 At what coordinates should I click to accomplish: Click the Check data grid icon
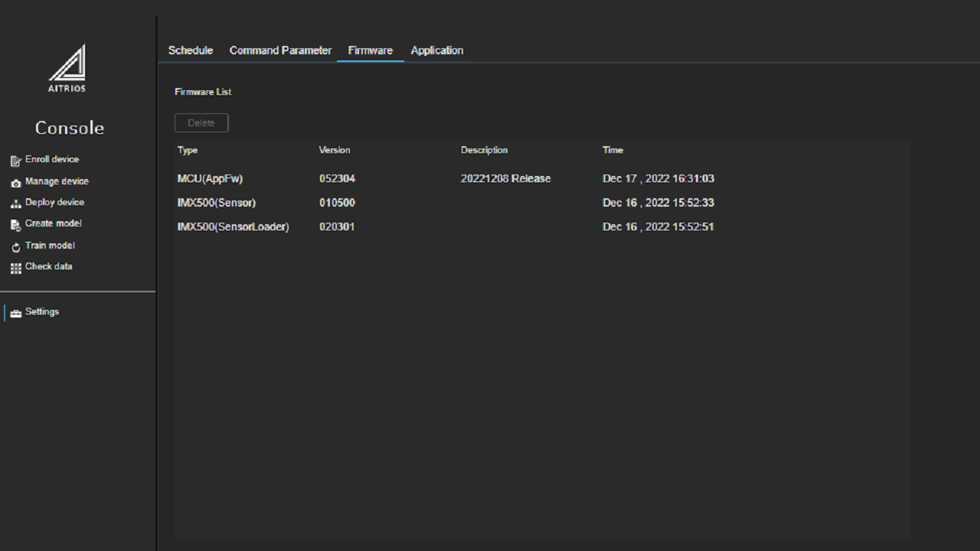coord(16,269)
